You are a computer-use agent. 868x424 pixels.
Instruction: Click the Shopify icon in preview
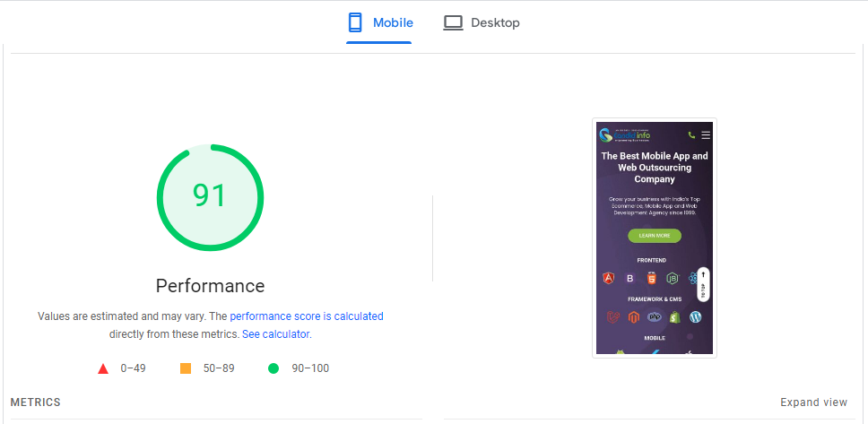pyautogui.click(x=674, y=317)
